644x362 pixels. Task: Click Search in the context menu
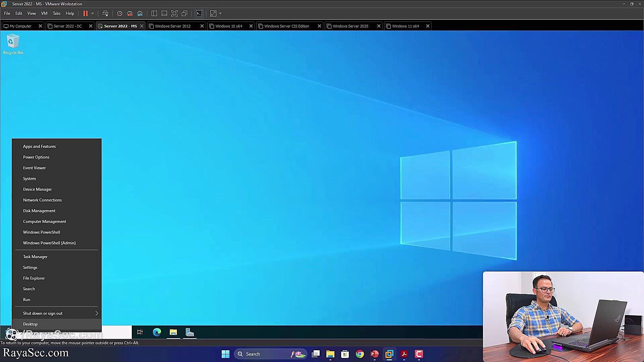(57, 289)
